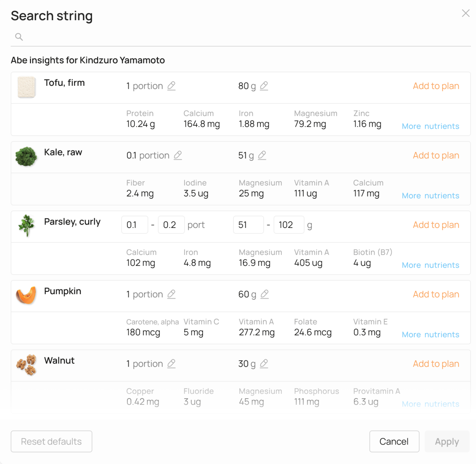Edit Walnut's 30 g weight pencil icon
Viewport: 476px width, 464px height.
(x=264, y=364)
